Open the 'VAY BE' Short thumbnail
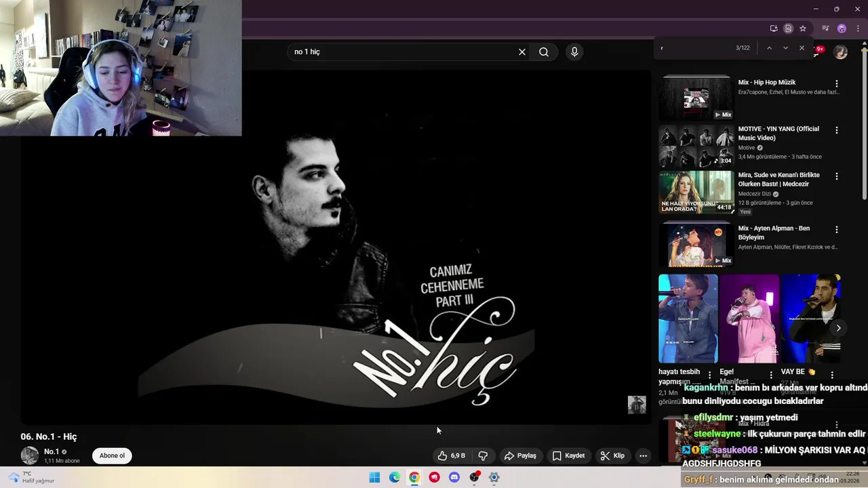868x488 pixels. 810,319
